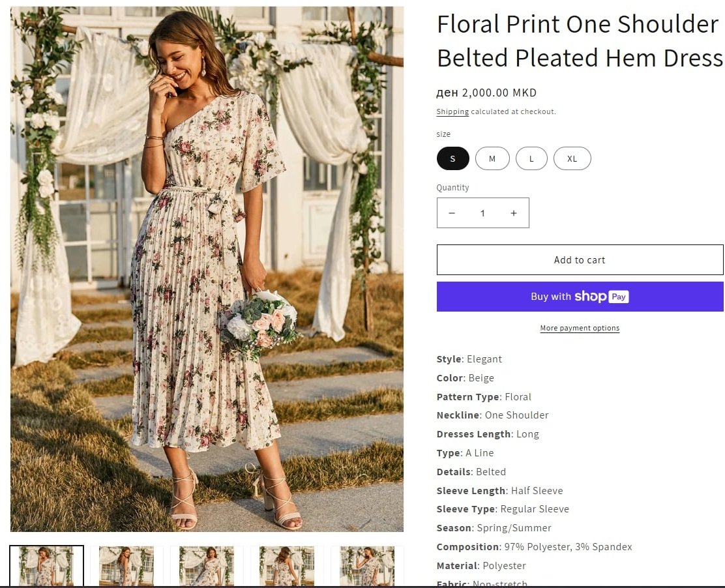
Task: Show the third product thumbnail image
Action: coord(207,566)
